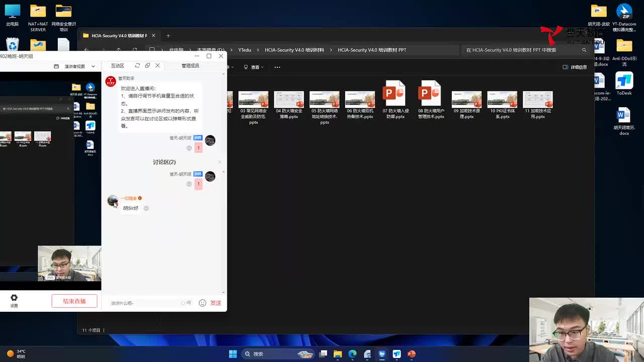644x362 pixels.
Task: Open Microsoft Edge from taskbar
Action: (352, 354)
